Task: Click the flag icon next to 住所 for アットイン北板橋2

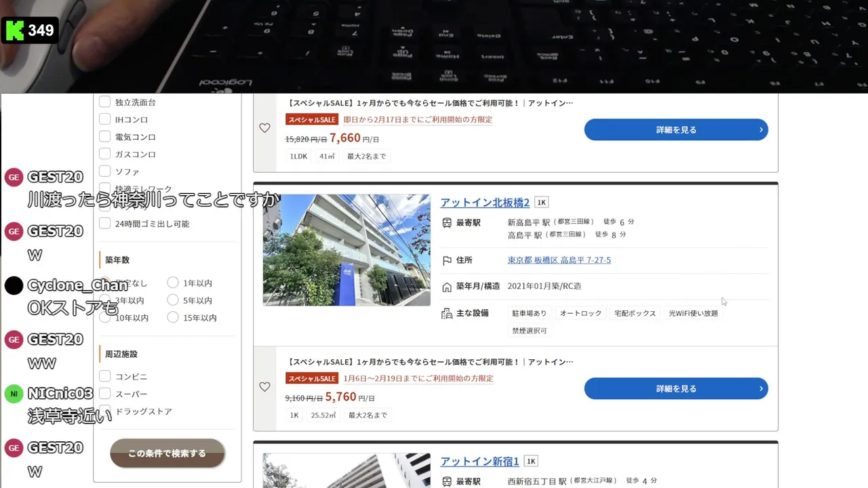Action: (447, 260)
